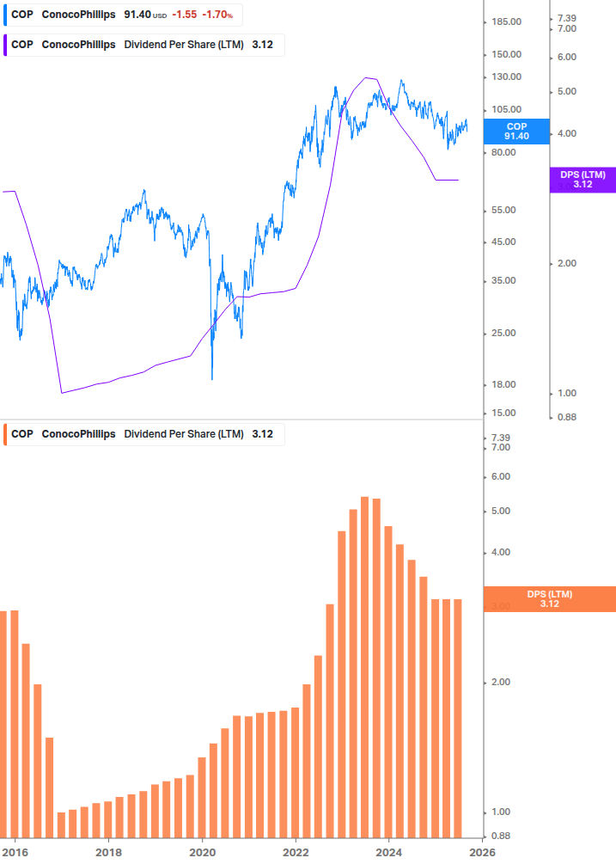Click 7.00 on the bar chart pane axis
The width and height of the screenshot is (616, 864).
[x=501, y=447]
